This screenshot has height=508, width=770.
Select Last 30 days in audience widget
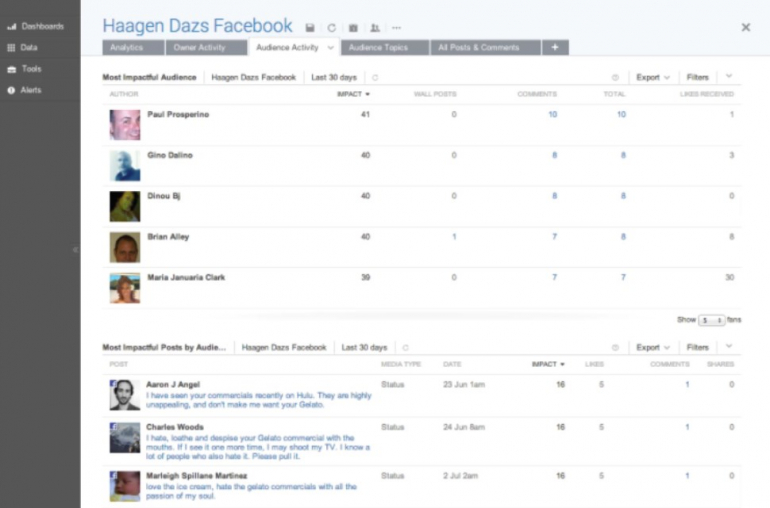pyautogui.click(x=333, y=77)
